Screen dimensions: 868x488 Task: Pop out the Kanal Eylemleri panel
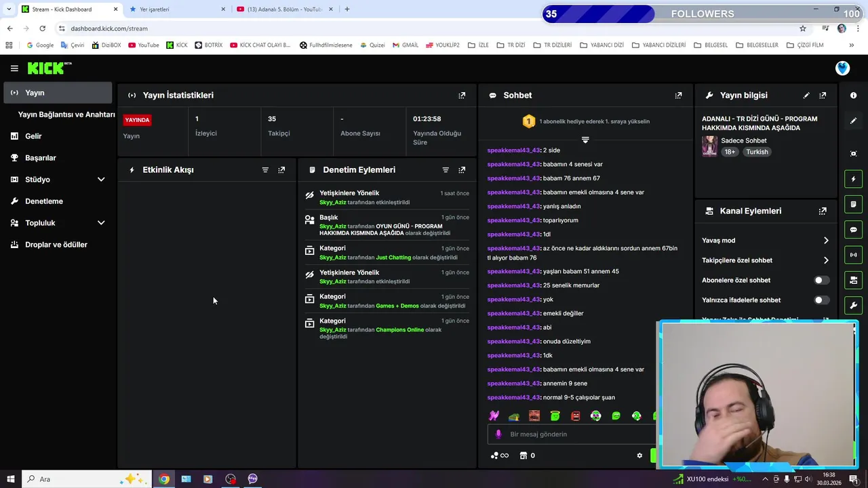(823, 211)
